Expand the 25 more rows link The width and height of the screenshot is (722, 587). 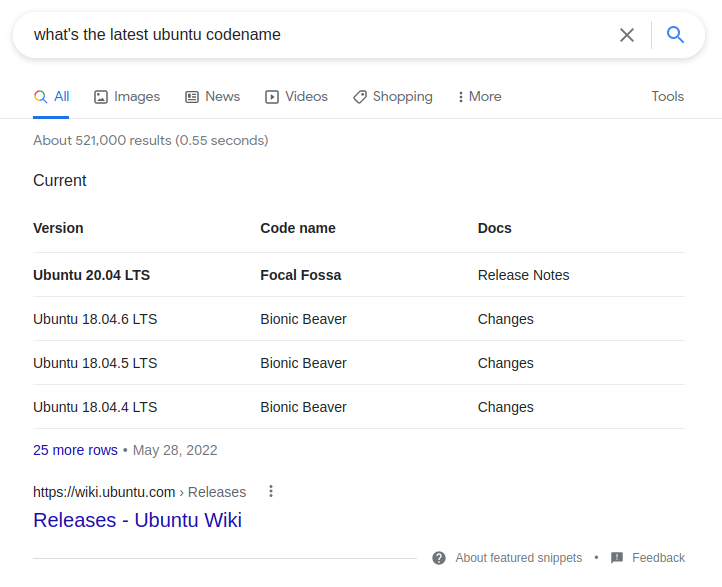click(x=76, y=450)
